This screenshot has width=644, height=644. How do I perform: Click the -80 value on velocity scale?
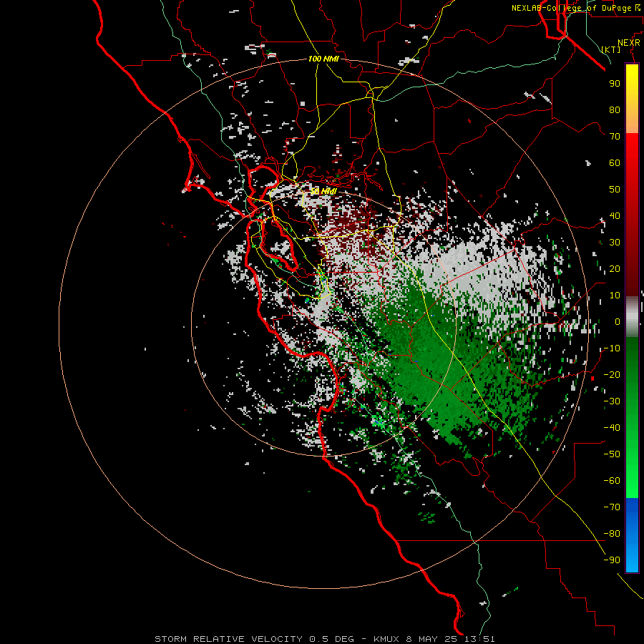(x=612, y=534)
